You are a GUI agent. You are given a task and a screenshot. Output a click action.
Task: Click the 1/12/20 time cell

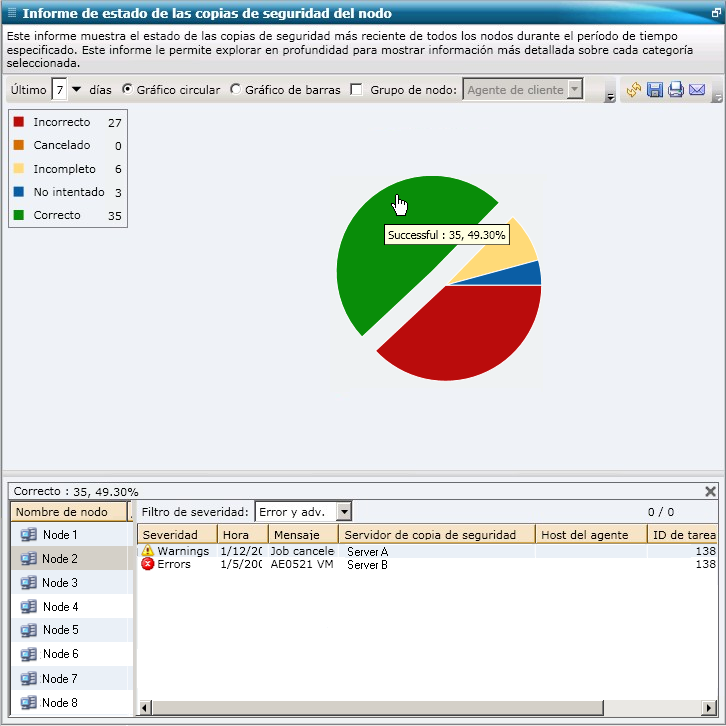(241, 551)
